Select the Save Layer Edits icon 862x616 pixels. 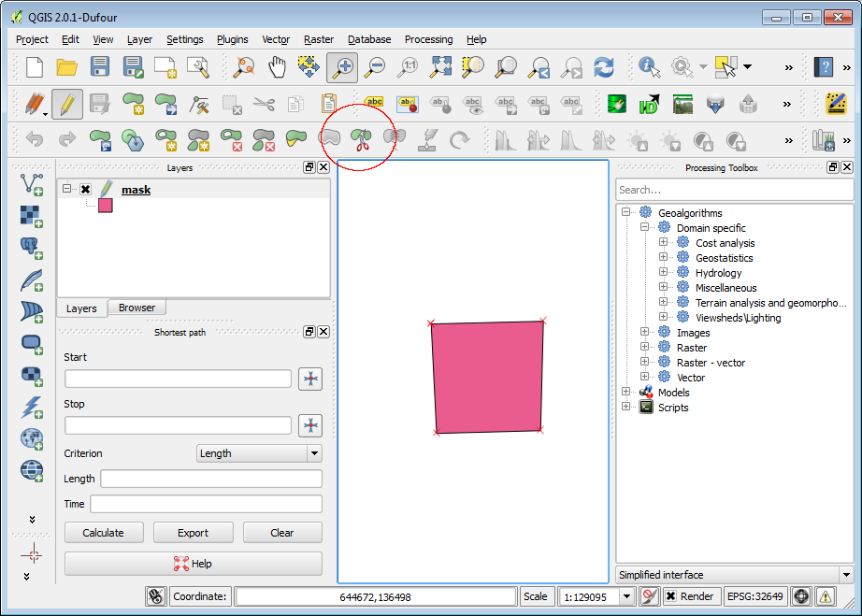(99, 104)
